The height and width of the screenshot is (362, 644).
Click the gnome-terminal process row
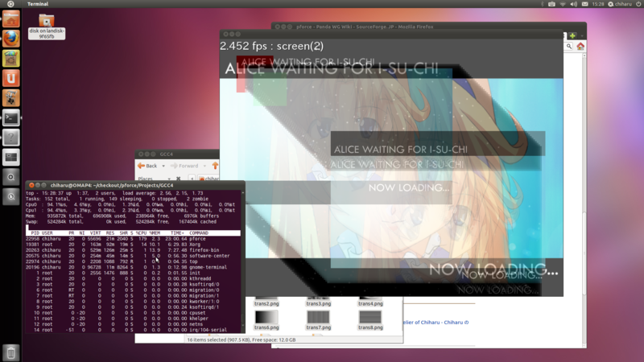134,267
